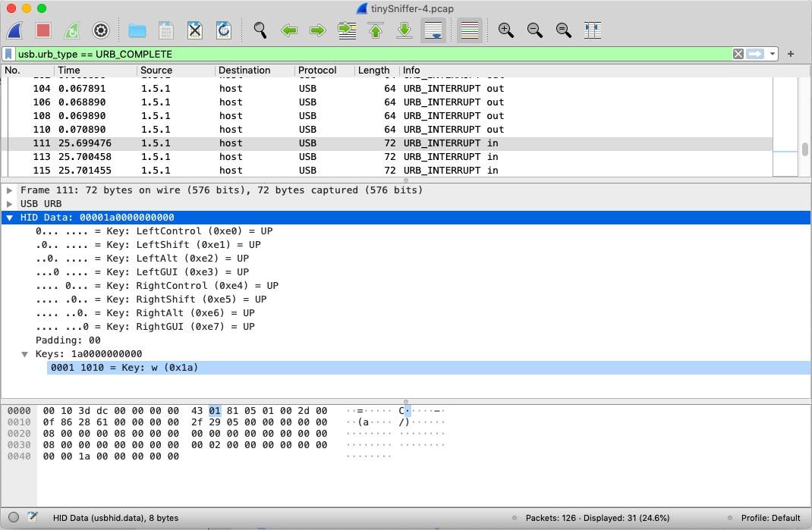
Task: Click the expert information circle indicator
Action: pos(14,518)
